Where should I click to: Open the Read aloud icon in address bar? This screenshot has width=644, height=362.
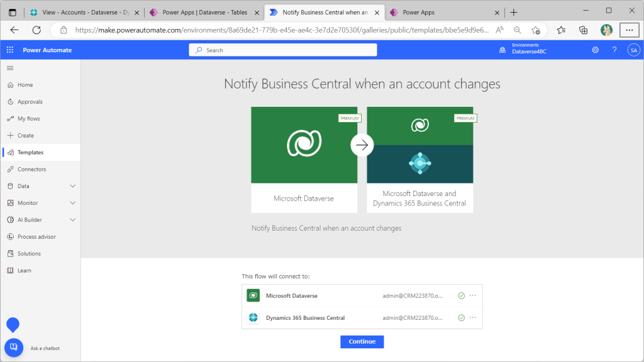[499, 30]
